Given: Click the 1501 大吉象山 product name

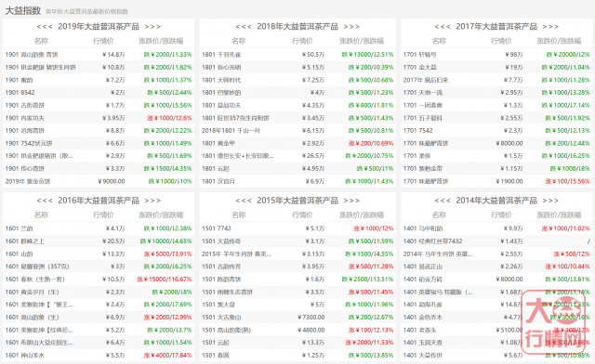Looking at the screenshot, I should 221,317.
